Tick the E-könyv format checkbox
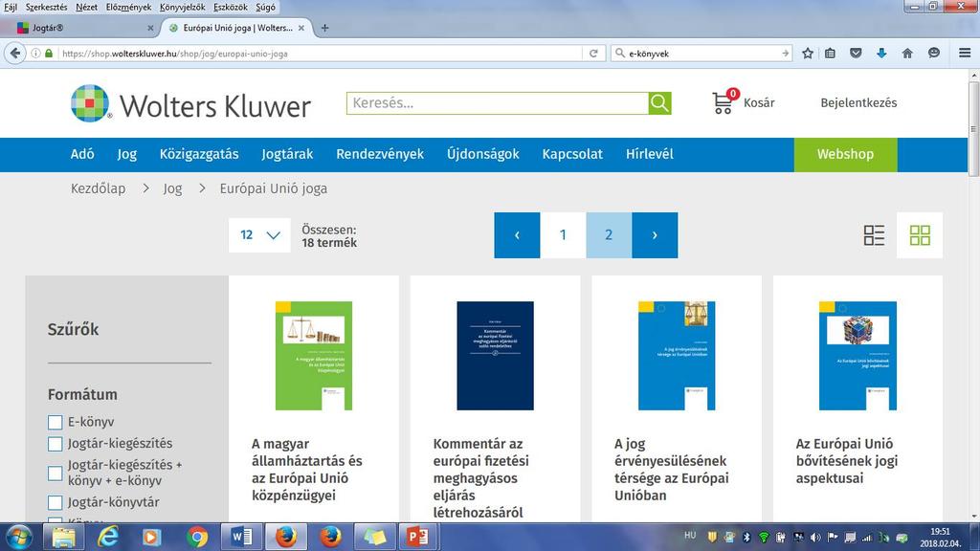The image size is (980, 551). click(x=55, y=422)
